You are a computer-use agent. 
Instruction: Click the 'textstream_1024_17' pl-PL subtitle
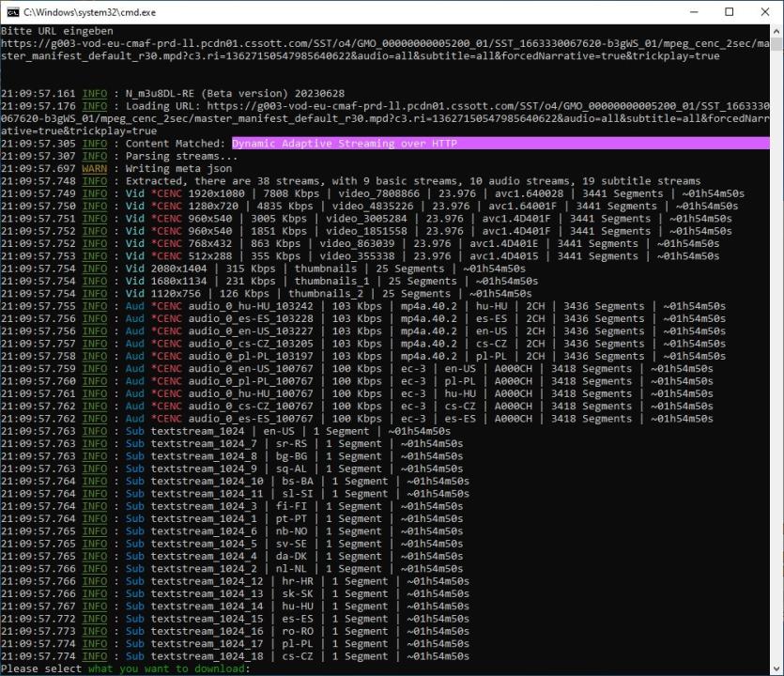click(235, 643)
